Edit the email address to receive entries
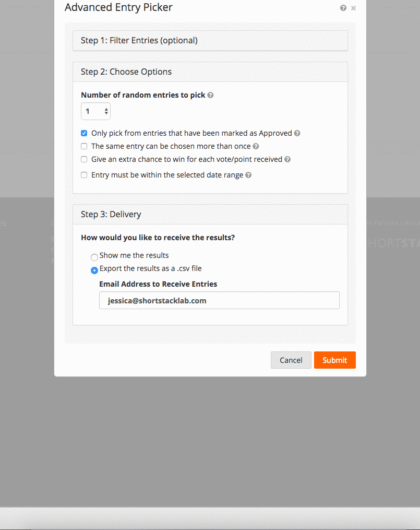 point(219,300)
